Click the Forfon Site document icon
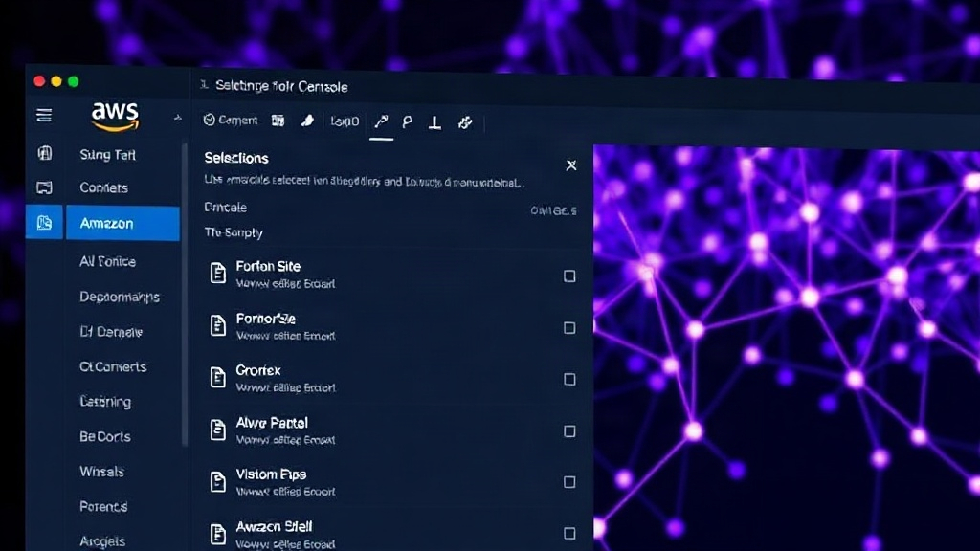This screenshot has width=980, height=551. (217, 273)
